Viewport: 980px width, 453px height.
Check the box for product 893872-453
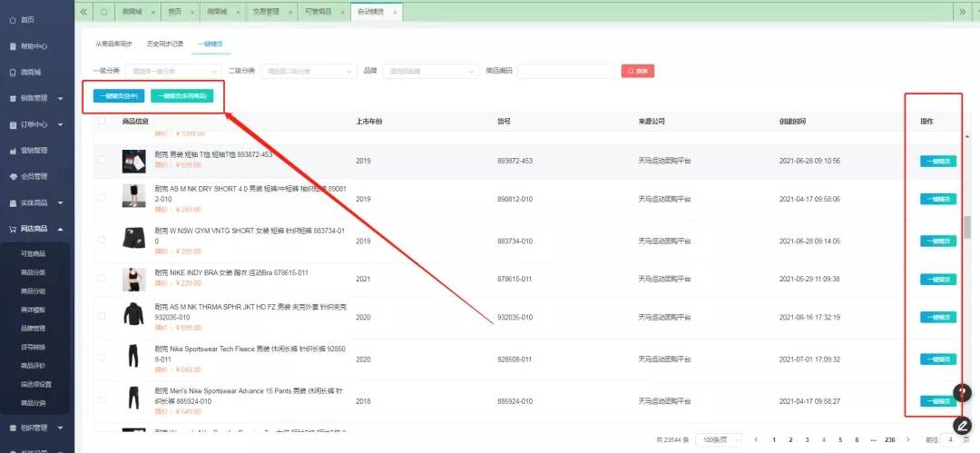(102, 161)
